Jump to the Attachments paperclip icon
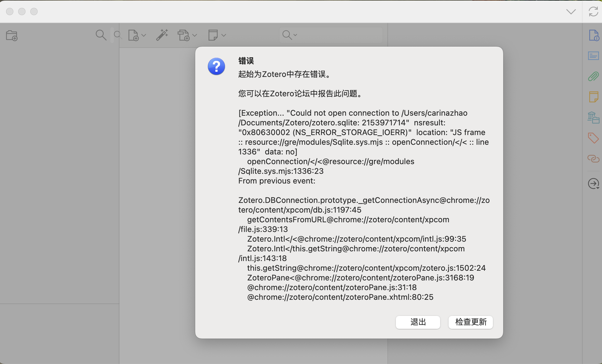The width and height of the screenshot is (602, 364). coord(594,76)
